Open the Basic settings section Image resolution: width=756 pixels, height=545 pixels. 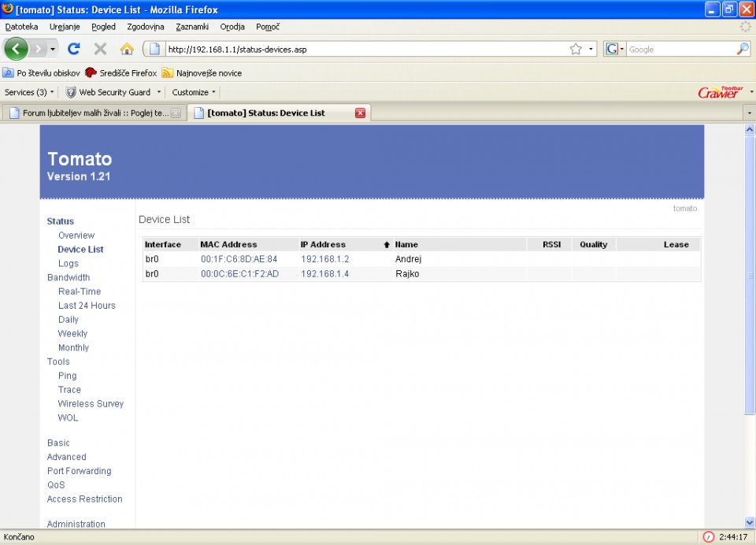(x=58, y=443)
